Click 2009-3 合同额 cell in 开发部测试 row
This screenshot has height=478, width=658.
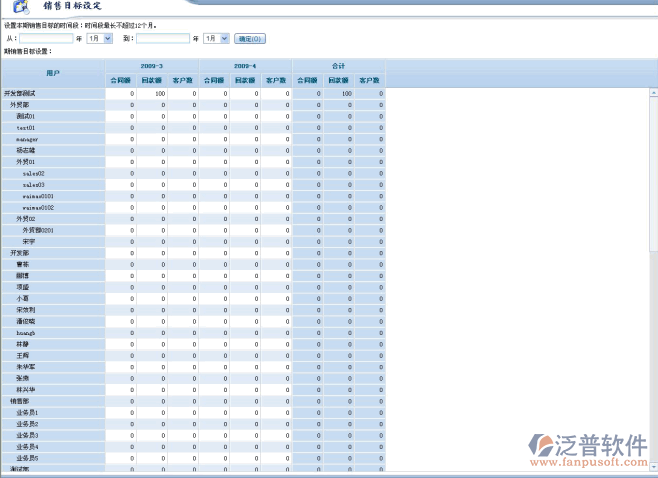click(121, 94)
